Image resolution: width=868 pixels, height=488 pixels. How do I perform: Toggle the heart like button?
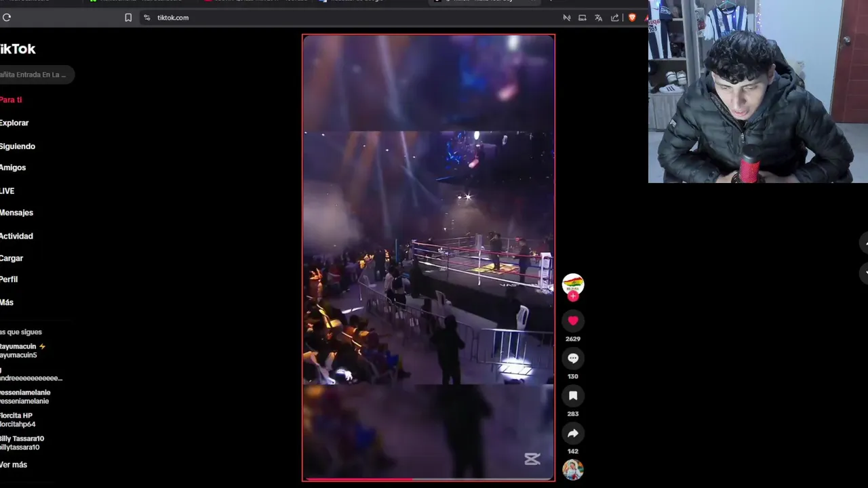[x=573, y=321]
